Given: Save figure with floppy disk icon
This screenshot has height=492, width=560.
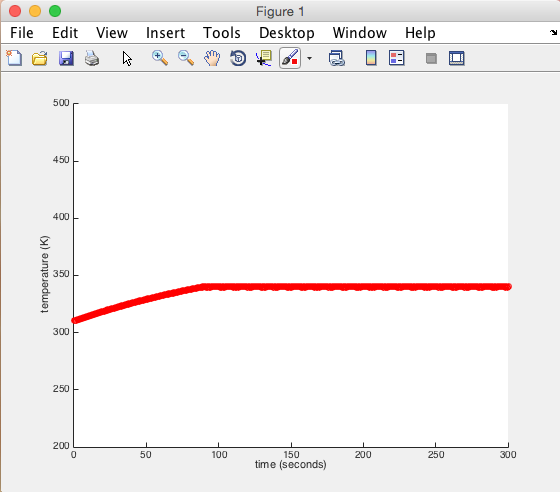Looking at the screenshot, I should tap(66, 58).
